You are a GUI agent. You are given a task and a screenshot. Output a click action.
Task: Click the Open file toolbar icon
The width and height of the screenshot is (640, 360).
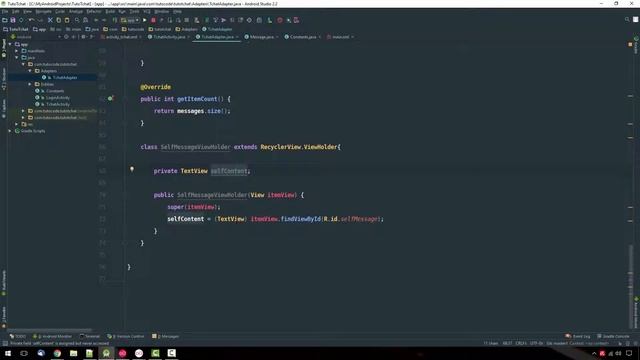tap(4, 20)
